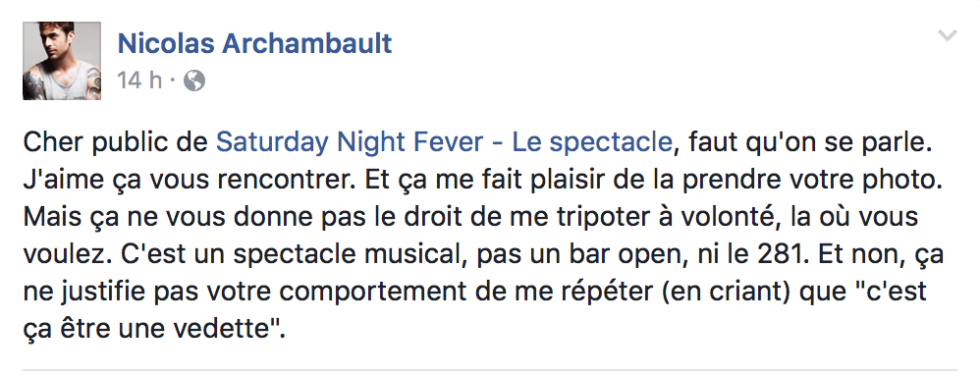
Task: Open the post options chevron menu
Action: pyautogui.click(x=948, y=35)
